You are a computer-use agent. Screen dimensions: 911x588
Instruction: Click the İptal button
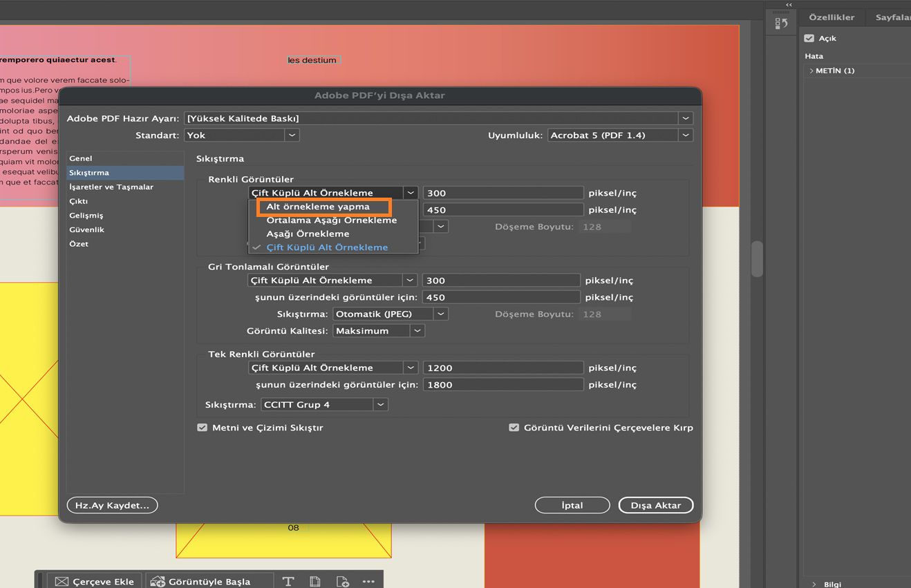click(x=572, y=506)
